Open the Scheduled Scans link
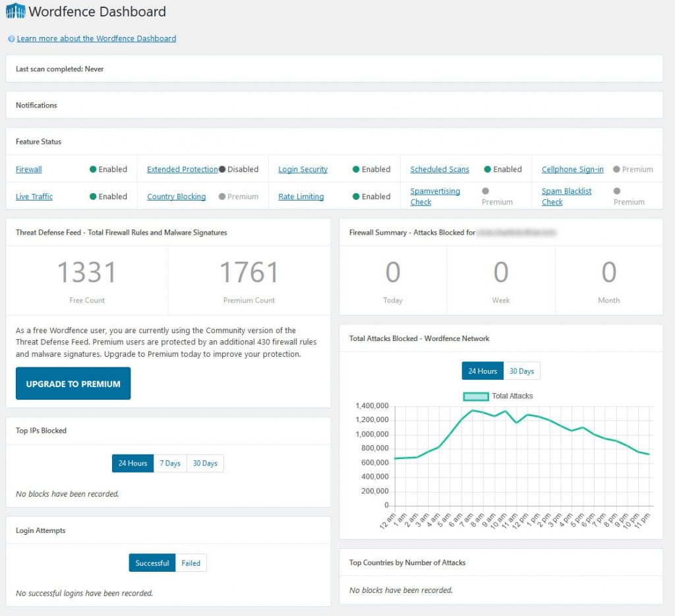 [x=440, y=169]
